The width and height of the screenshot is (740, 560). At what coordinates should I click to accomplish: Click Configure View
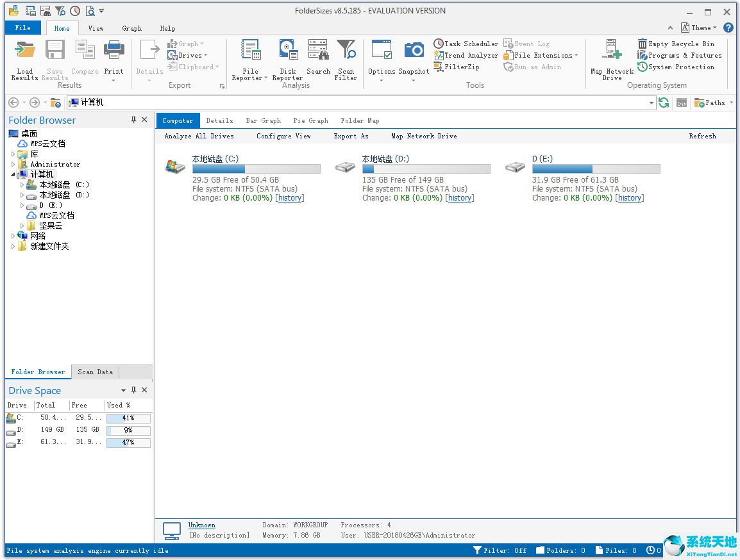(283, 136)
